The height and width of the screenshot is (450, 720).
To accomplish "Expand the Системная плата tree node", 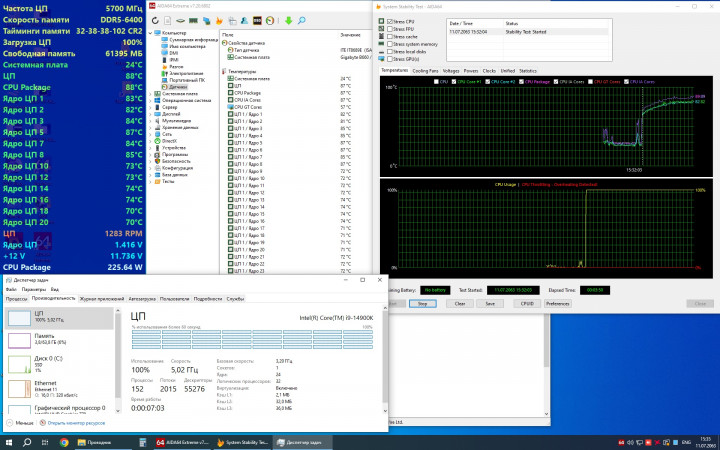I will coord(150,94).
